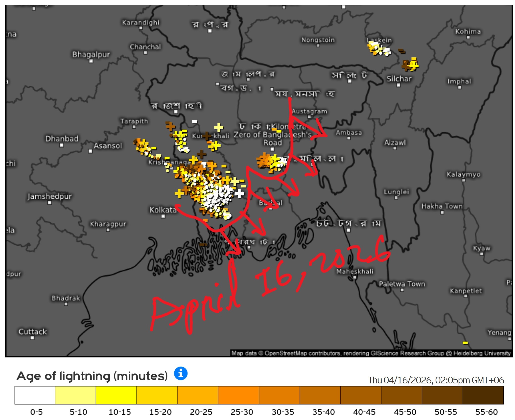Click the Kohima city marker square
This screenshot has width=515, height=420.
pyautogui.click(x=468, y=37)
